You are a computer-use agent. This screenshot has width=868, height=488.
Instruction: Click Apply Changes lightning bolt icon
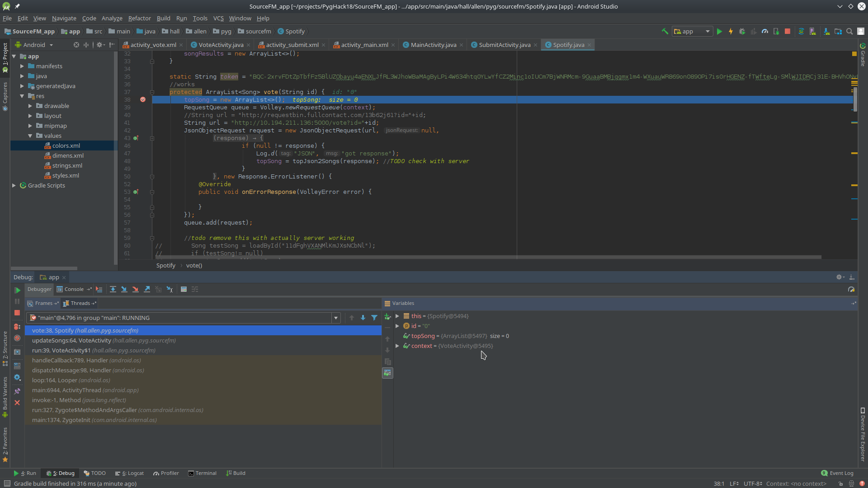731,31
